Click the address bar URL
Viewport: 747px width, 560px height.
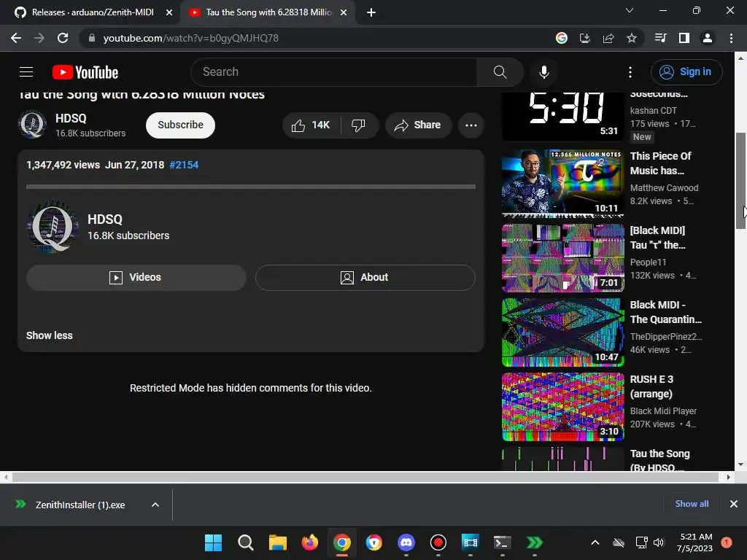(190, 38)
